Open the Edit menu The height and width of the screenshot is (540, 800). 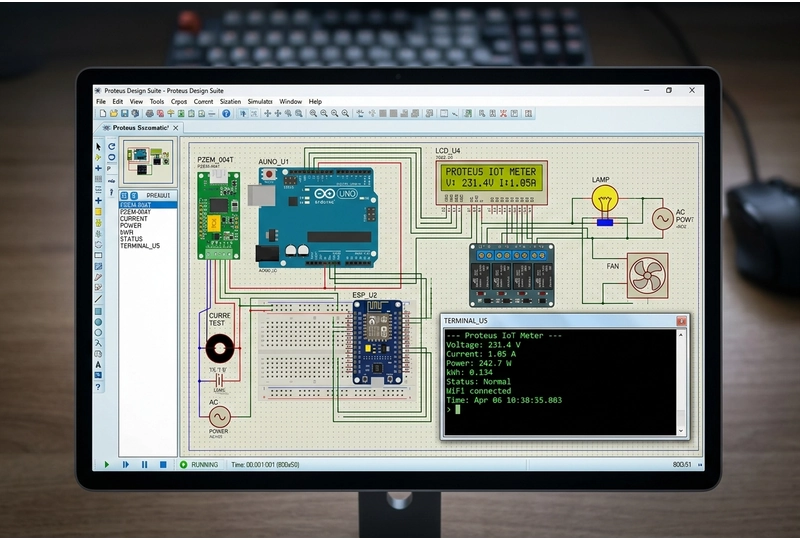(x=118, y=102)
